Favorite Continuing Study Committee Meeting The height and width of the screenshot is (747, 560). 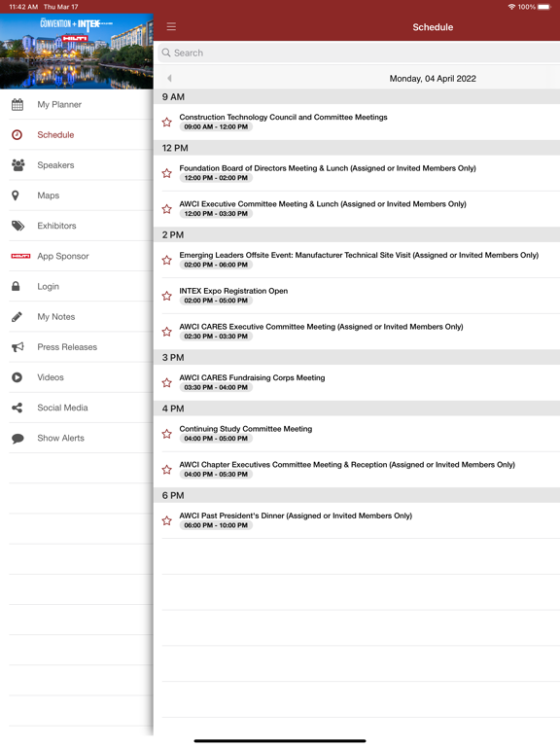pyautogui.click(x=166, y=434)
